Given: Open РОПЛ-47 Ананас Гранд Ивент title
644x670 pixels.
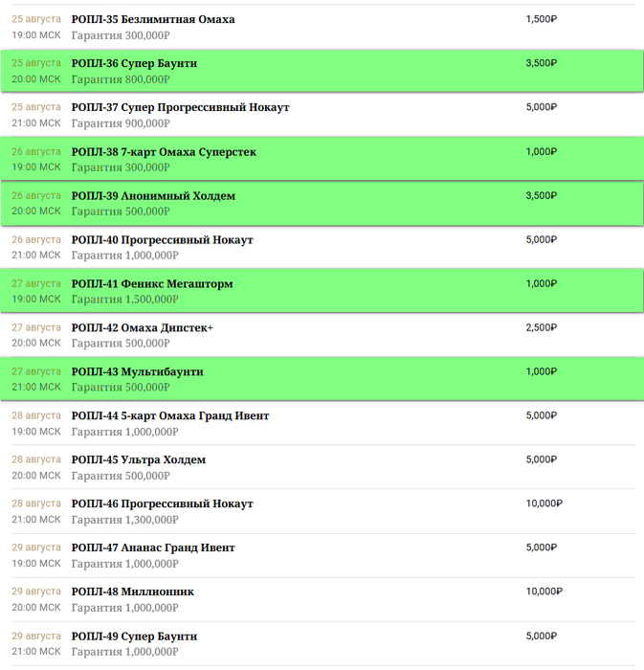Looking at the screenshot, I should click(x=153, y=547).
